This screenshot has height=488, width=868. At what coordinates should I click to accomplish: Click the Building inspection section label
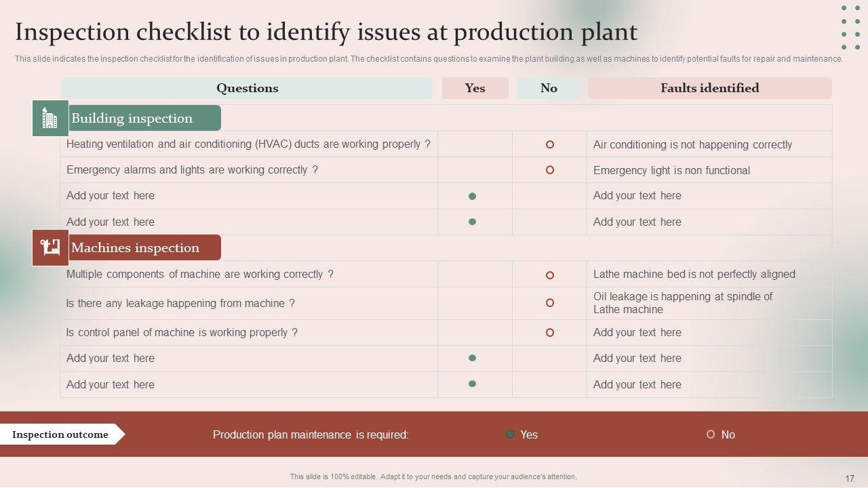tap(132, 119)
